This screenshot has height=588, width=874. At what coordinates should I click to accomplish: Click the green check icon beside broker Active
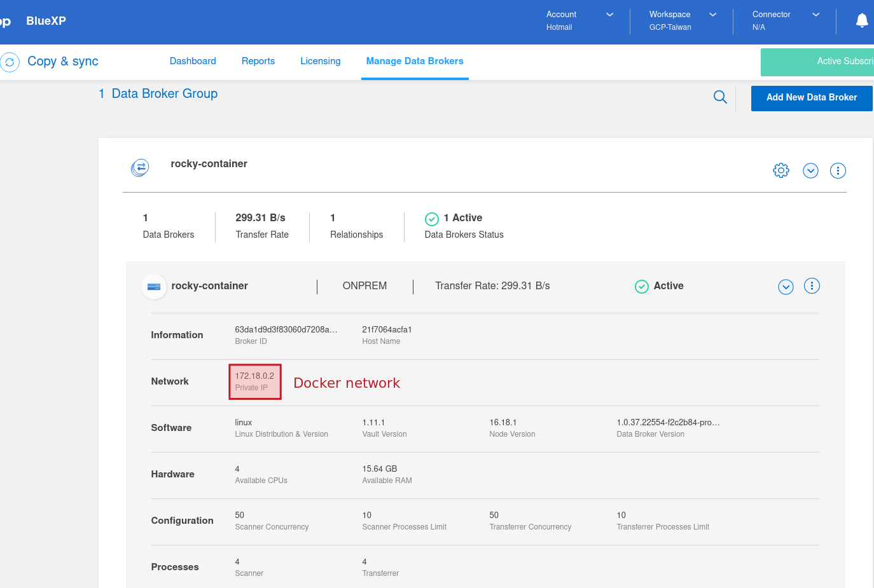(642, 287)
